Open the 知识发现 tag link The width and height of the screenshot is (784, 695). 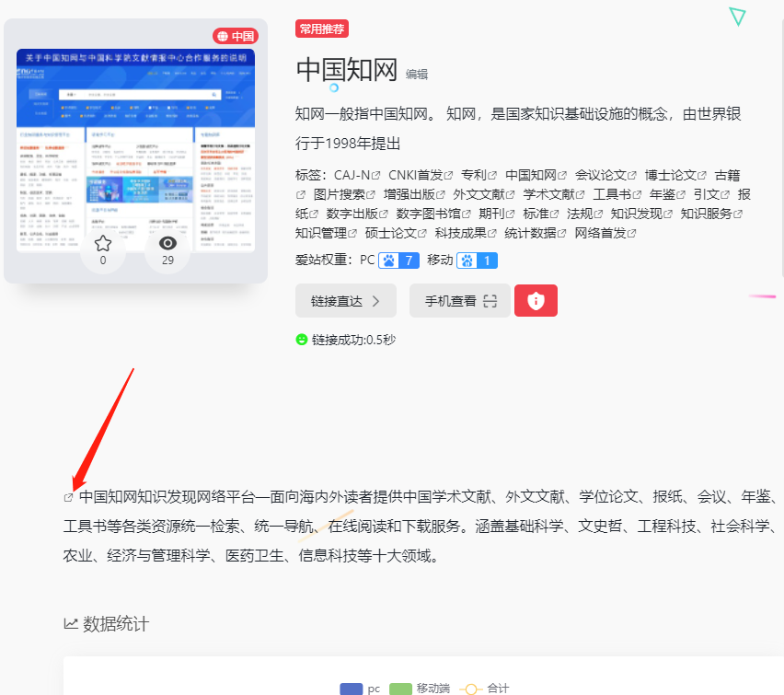(641, 214)
